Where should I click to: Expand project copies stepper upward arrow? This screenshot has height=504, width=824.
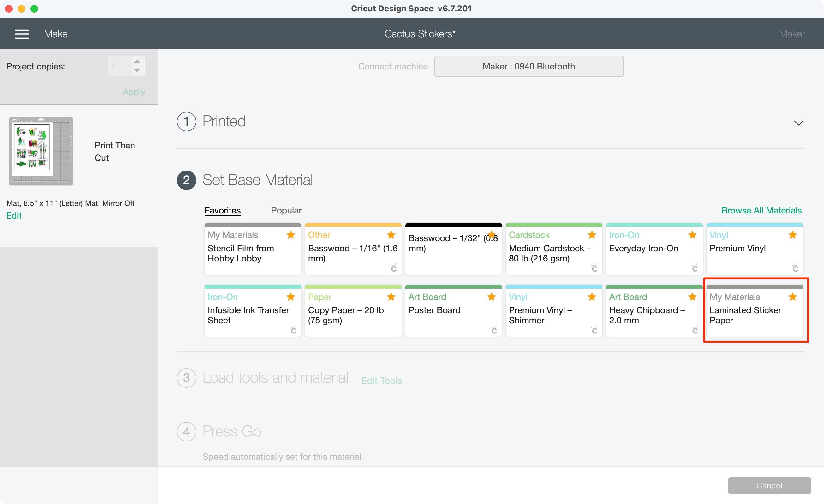pyautogui.click(x=137, y=63)
